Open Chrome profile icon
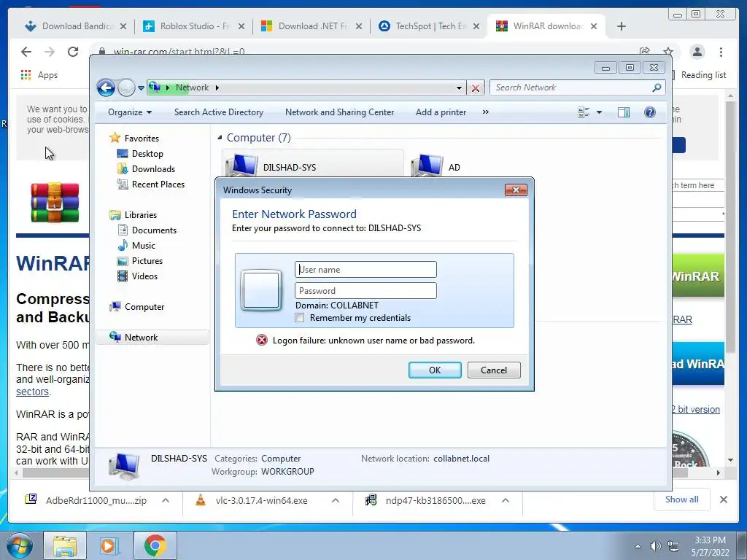Viewport: 747px width, 560px height. (x=697, y=52)
